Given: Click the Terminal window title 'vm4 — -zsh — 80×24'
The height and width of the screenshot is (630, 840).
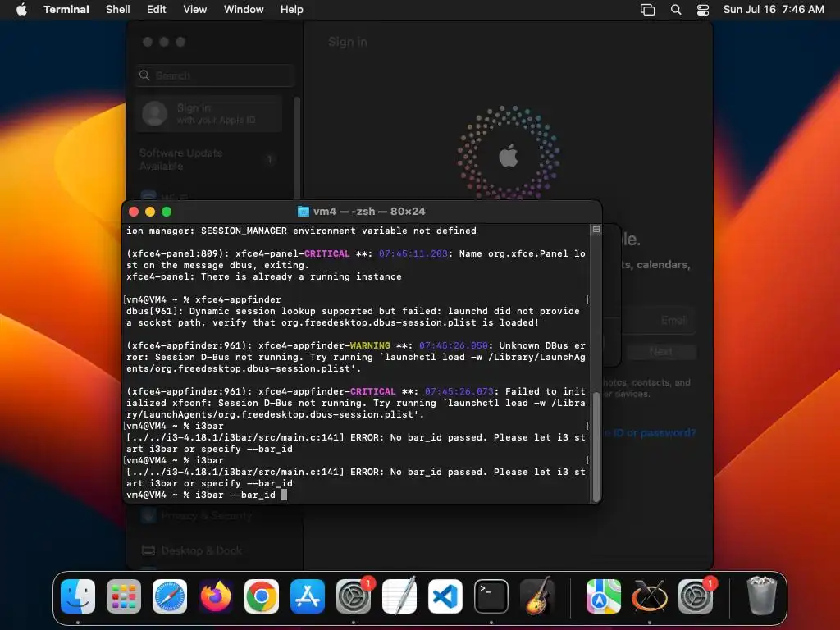Looking at the screenshot, I should coord(369,211).
